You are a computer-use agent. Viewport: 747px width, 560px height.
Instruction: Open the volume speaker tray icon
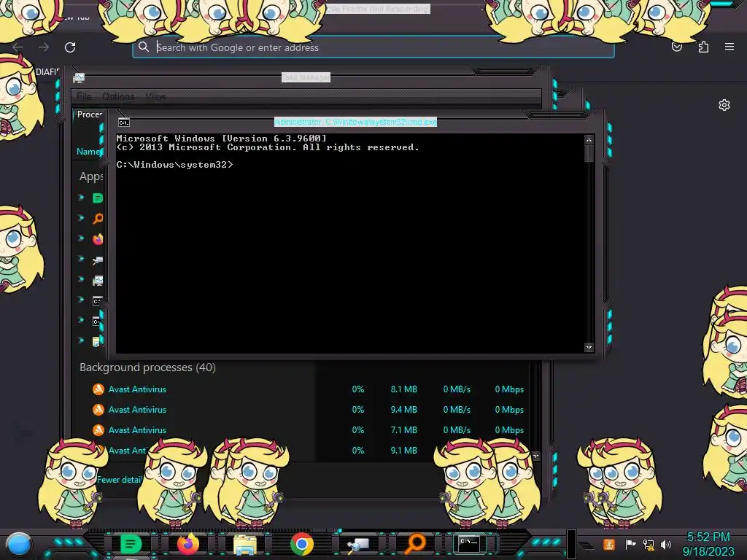(x=666, y=544)
